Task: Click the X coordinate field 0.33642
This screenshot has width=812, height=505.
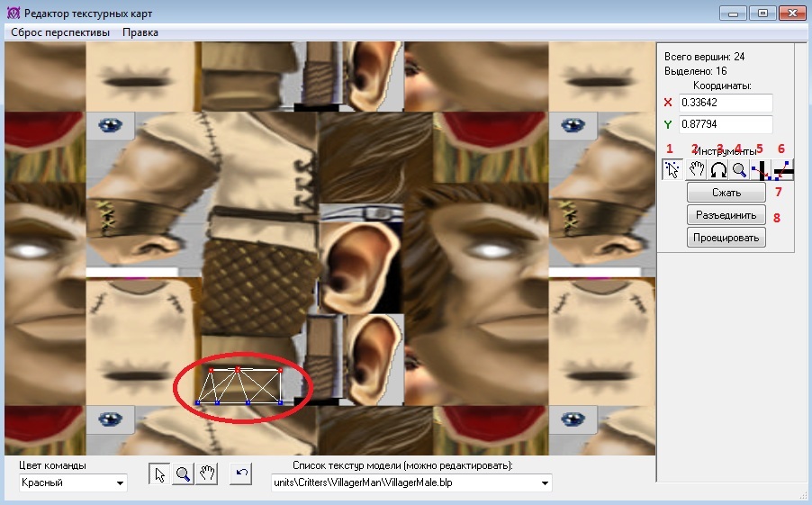Action: (726, 103)
